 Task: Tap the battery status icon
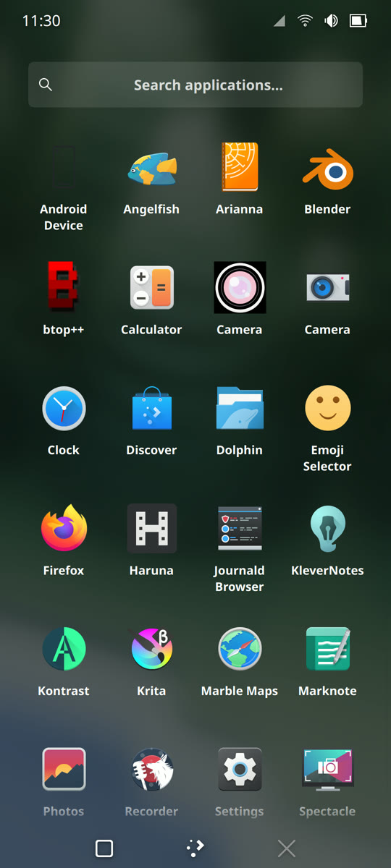358,21
